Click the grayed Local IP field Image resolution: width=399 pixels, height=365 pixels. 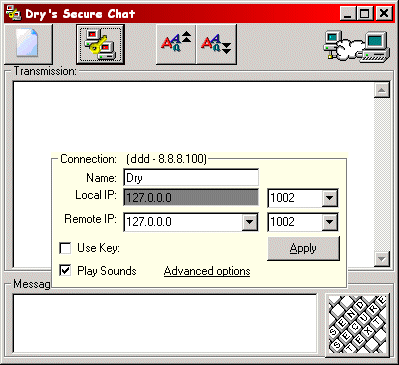[x=191, y=198]
